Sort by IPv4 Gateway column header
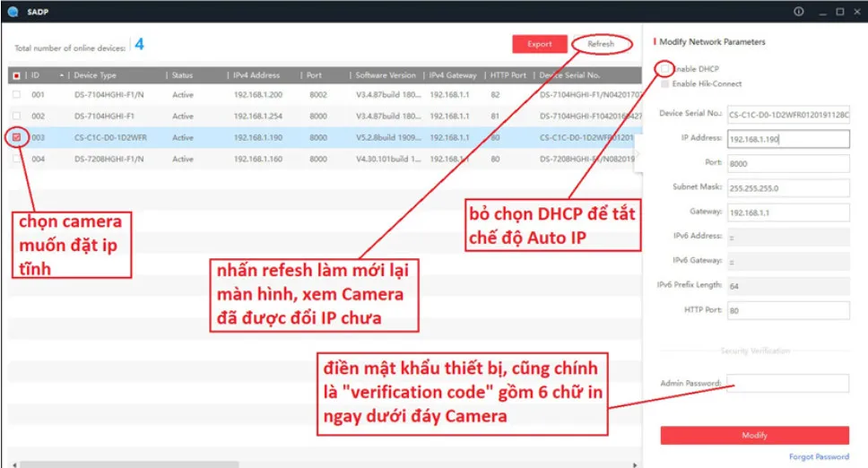Image resolution: width=868 pixels, height=468 pixels. click(x=454, y=75)
